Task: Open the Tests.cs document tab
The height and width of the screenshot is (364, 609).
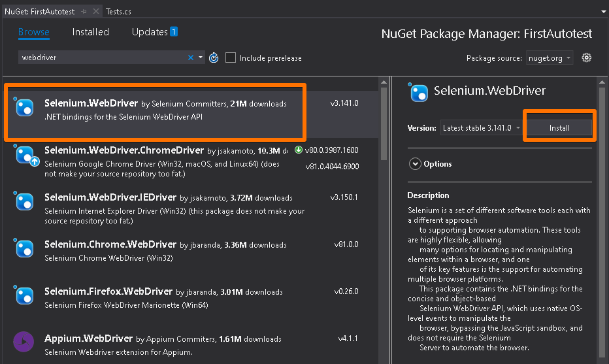Action: [x=118, y=12]
